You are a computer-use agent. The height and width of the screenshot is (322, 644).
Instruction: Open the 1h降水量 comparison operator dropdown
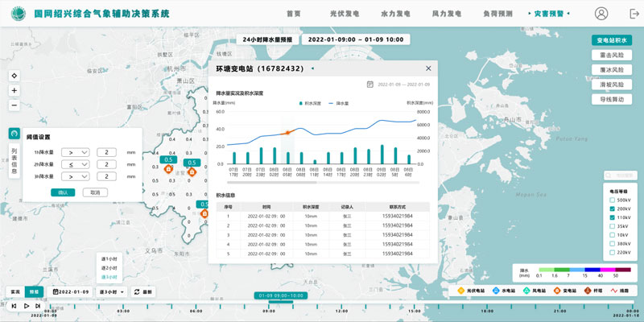tap(77, 151)
